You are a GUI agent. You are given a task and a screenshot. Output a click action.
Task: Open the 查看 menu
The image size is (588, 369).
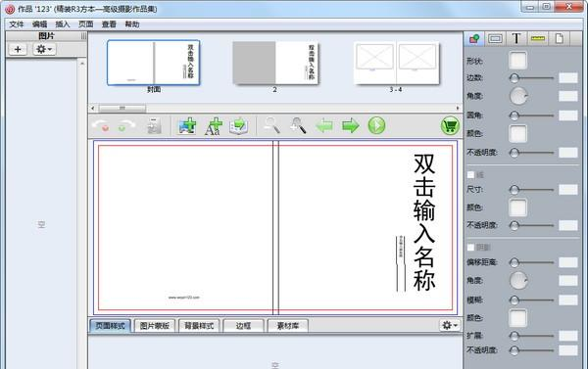pos(109,24)
